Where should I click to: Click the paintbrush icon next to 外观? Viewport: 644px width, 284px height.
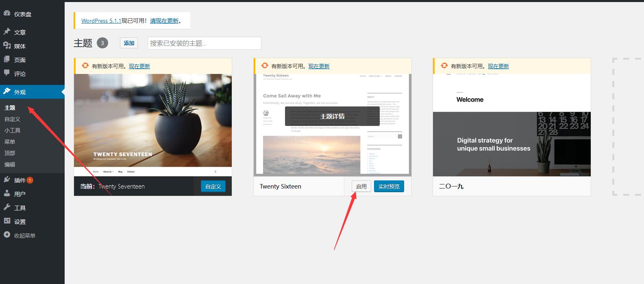click(7, 91)
